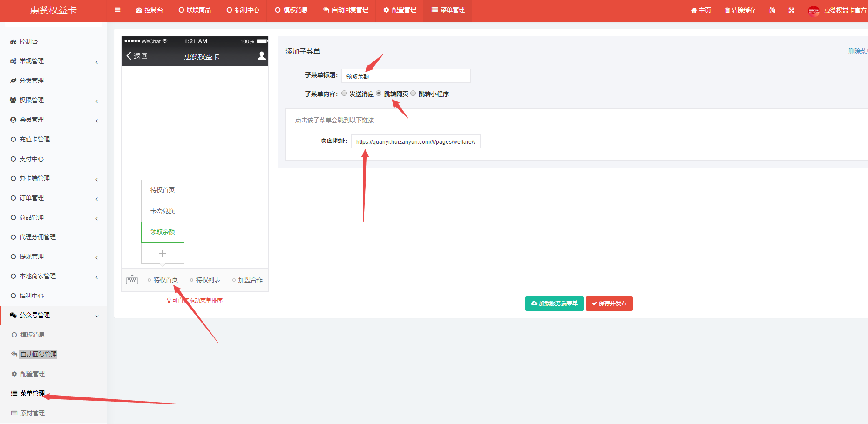Collapse 公众号管理 sidebar chevron
This screenshot has width=868, height=424.
coord(96,316)
